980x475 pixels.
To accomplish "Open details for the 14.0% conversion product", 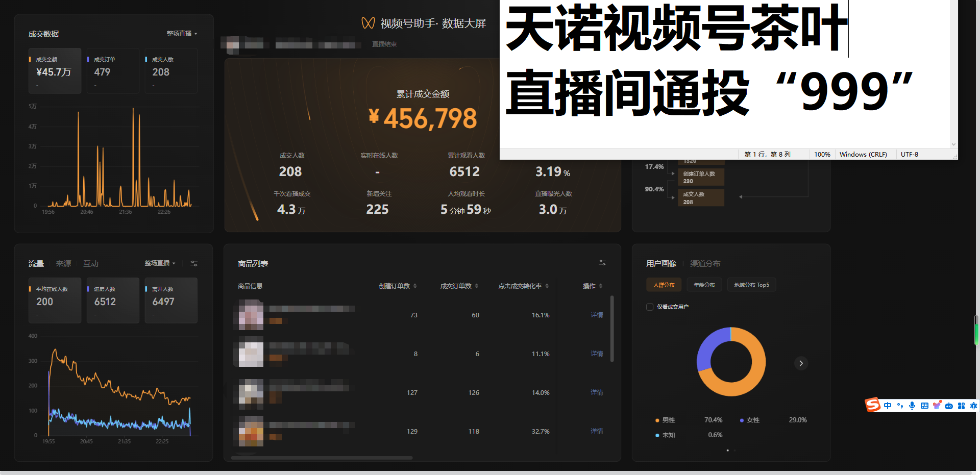I will click(597, 393).
